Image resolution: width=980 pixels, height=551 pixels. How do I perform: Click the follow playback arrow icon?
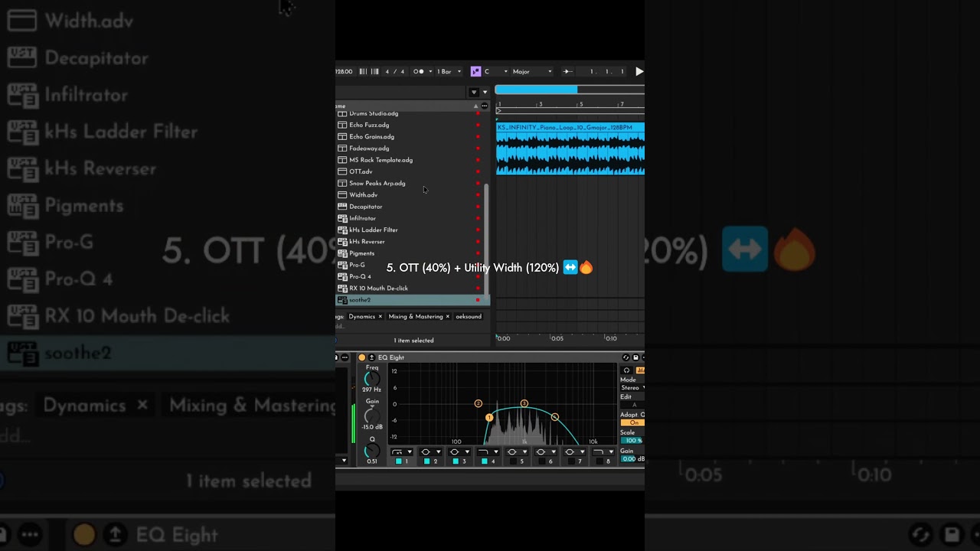point(568,71)
